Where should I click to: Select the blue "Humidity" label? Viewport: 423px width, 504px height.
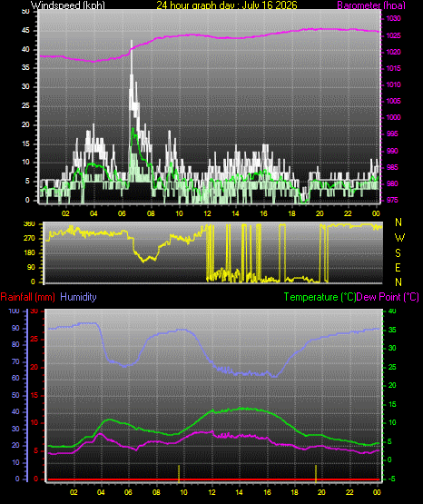click(78, 297)
